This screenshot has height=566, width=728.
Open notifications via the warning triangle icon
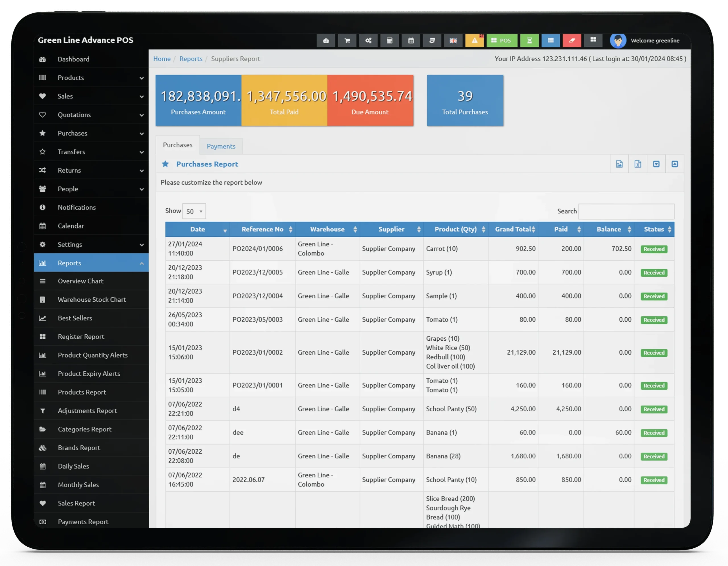click(474, 40)
